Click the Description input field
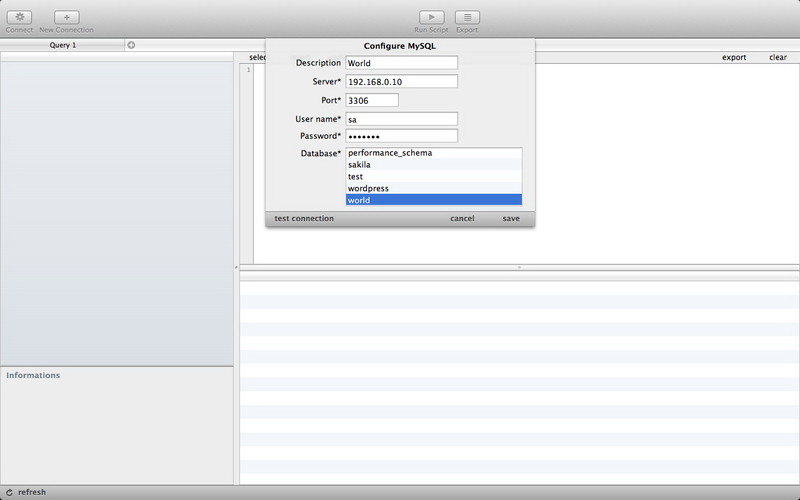 [x=401, y=63]
